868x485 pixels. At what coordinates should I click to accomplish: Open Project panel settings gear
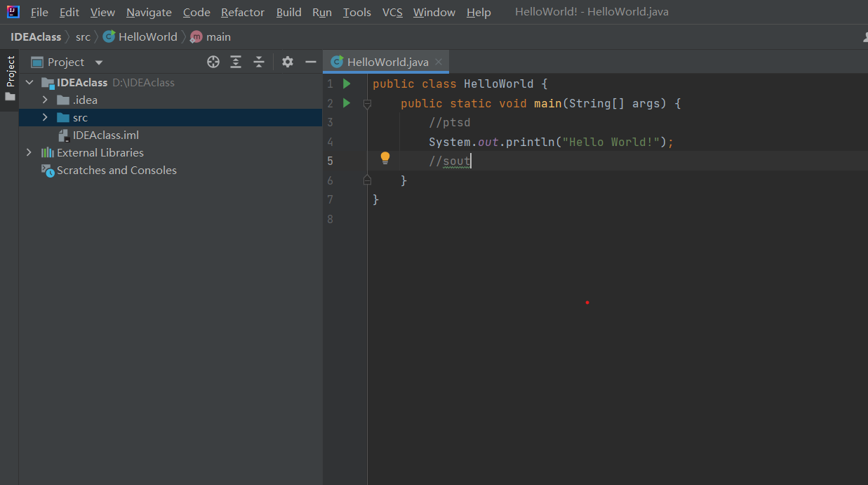[288, 62]
